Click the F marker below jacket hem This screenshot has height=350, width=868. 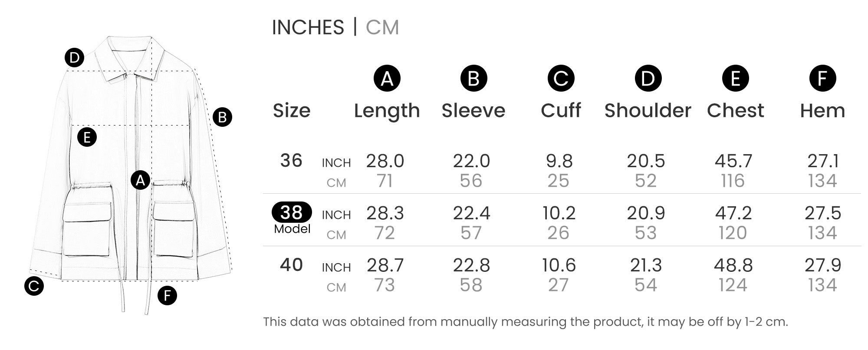pyautogui.click(x=167, y=296)
